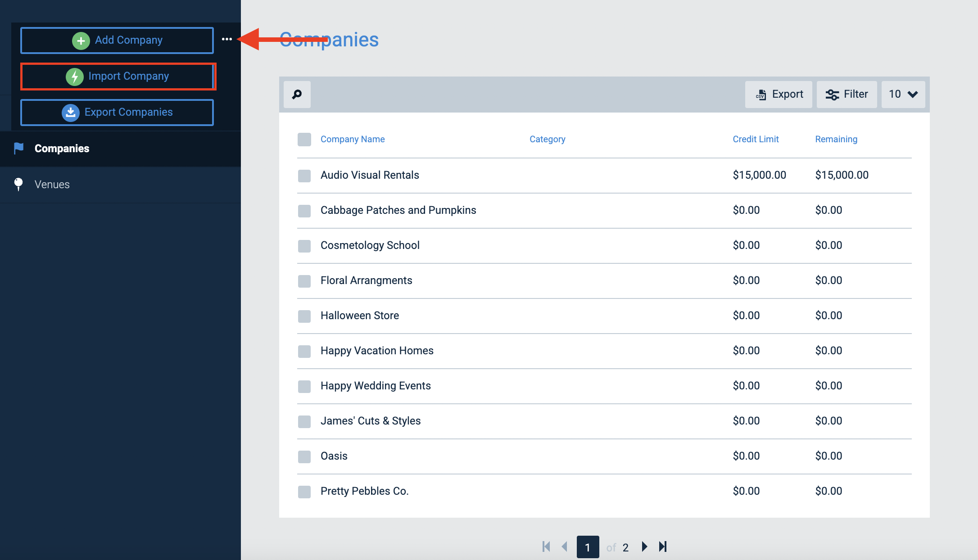This screenshot has width=978, height=560.
Task: Open the Companies sidebar section
Action: click(120, 149)
